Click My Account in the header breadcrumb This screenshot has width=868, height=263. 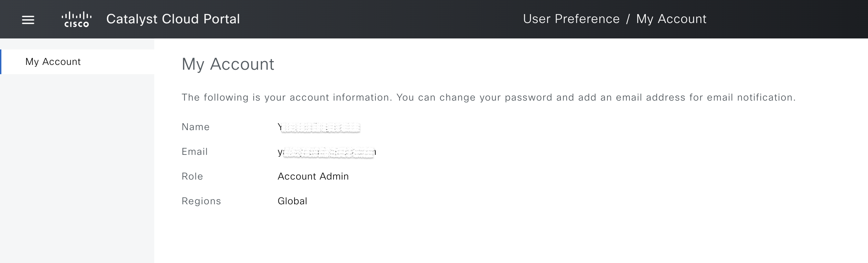coord(671,19)
